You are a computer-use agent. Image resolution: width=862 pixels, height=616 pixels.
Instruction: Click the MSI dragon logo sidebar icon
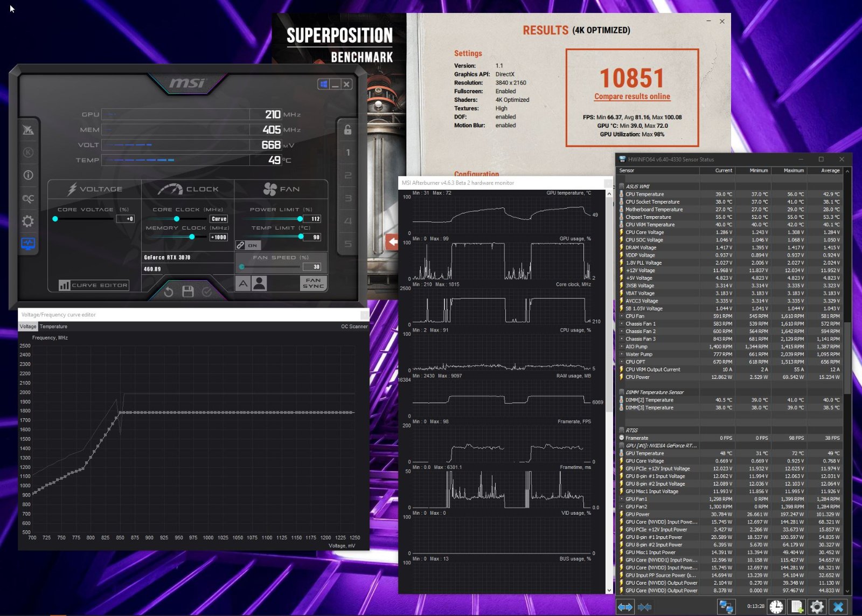click(x=28, y=130)
